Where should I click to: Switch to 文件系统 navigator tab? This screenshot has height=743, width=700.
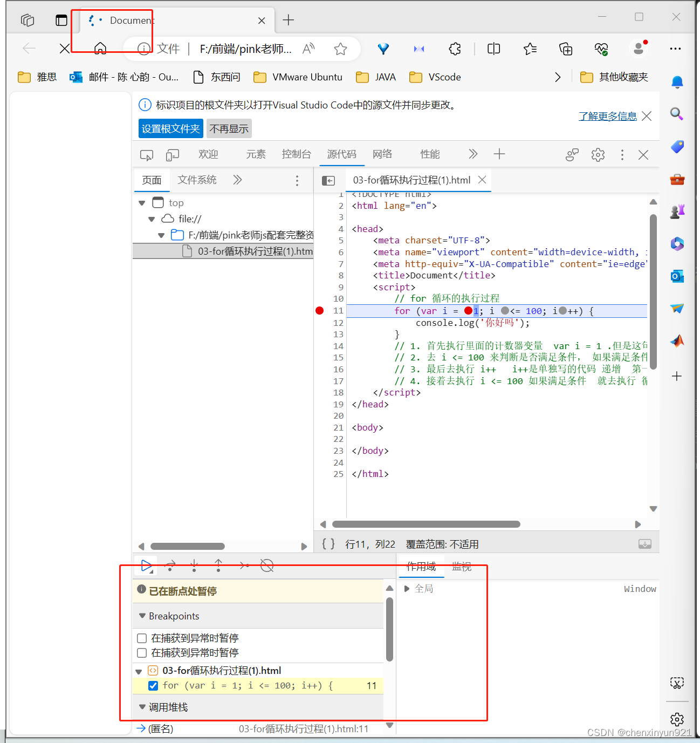point(197,180)
